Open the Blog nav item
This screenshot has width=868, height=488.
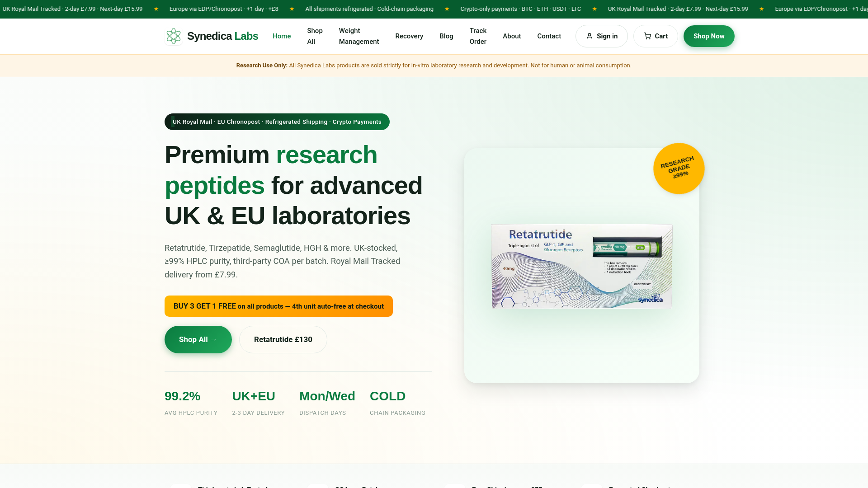point(446,36)
